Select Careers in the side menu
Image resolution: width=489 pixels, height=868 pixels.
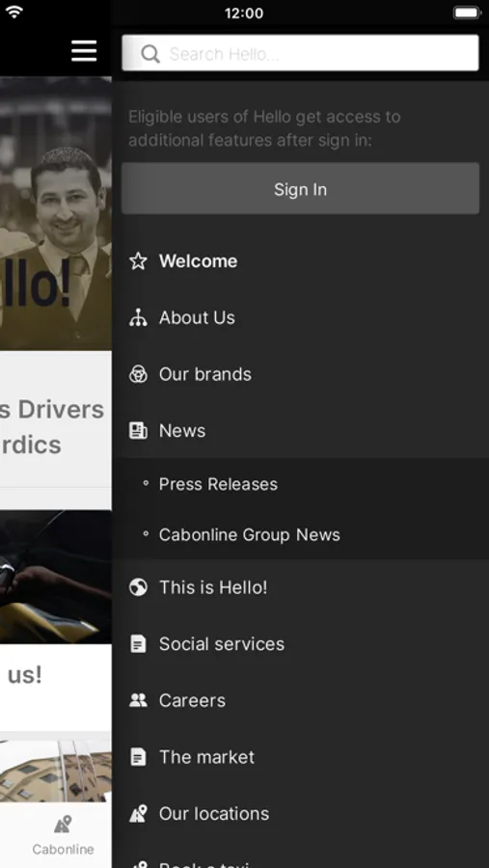[x=300, y=700]
